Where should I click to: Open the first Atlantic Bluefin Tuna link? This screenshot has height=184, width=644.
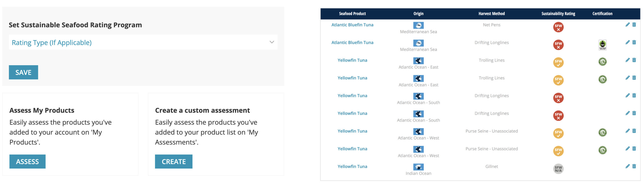[x=352, y=25]
